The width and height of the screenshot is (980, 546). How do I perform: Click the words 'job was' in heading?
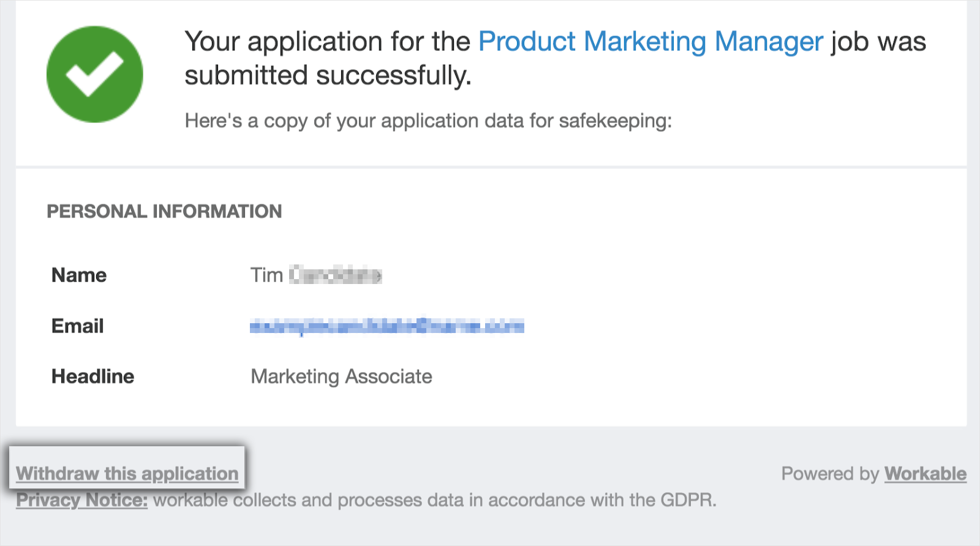[878, 42]
